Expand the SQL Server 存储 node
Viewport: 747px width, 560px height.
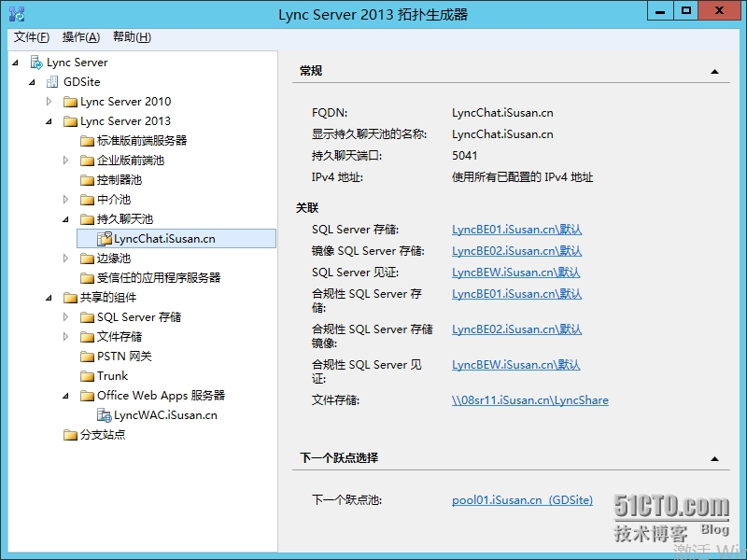coord(65,317)
